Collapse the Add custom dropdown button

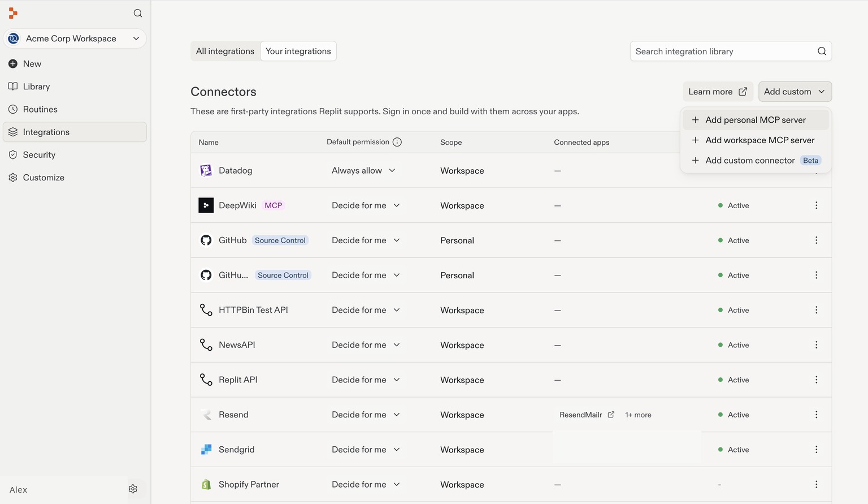[795, 92]
